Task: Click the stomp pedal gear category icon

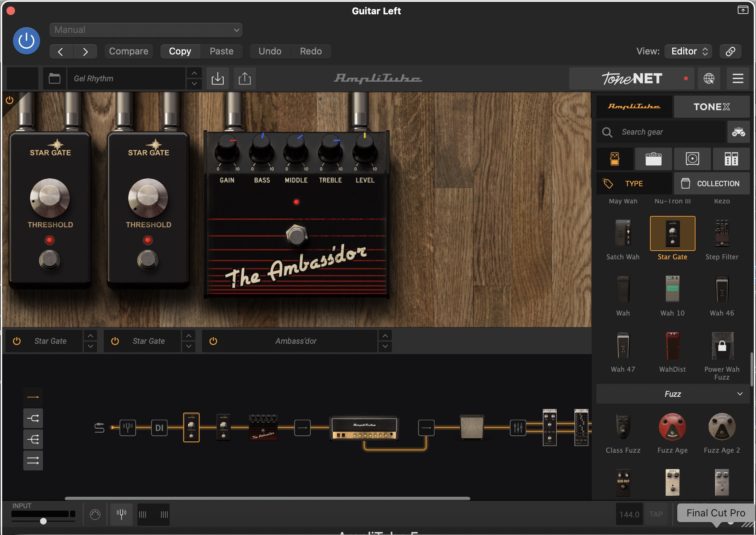Action: tap(614, 159)
